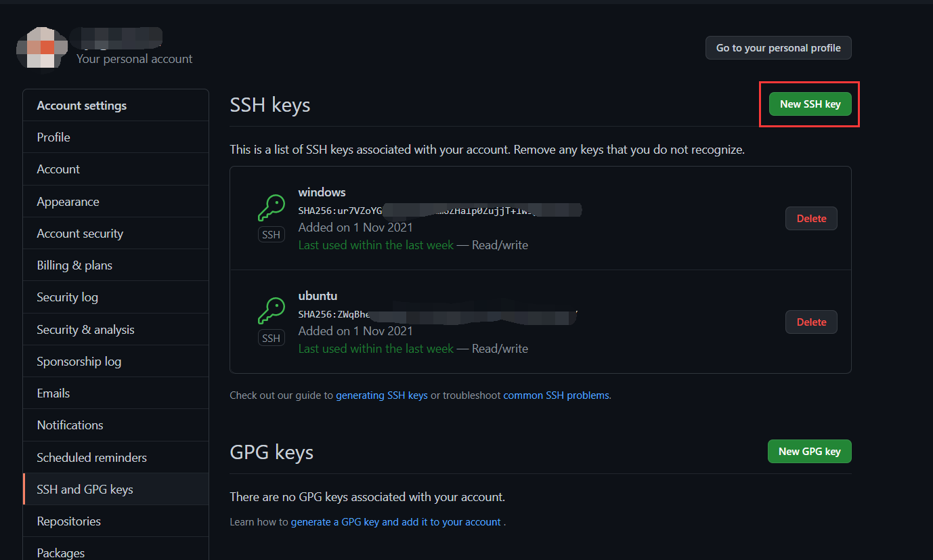Open Appearance settings
Image resolution: width=933 pixels, height=560 pixels.
tap(68, 201)
